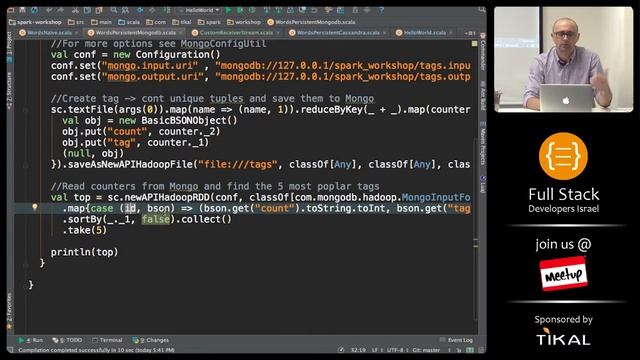Image resolution: width=640 pixels, height=360 pixels.
Task: Open the Changes tool window
Action: [150, 340]
